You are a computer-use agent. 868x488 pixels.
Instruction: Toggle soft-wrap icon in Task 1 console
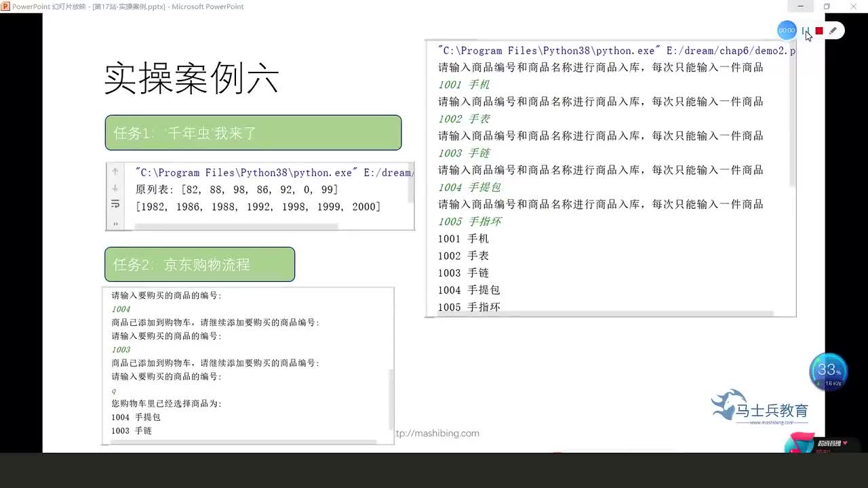pyautogui.click(x=115, y=204)
